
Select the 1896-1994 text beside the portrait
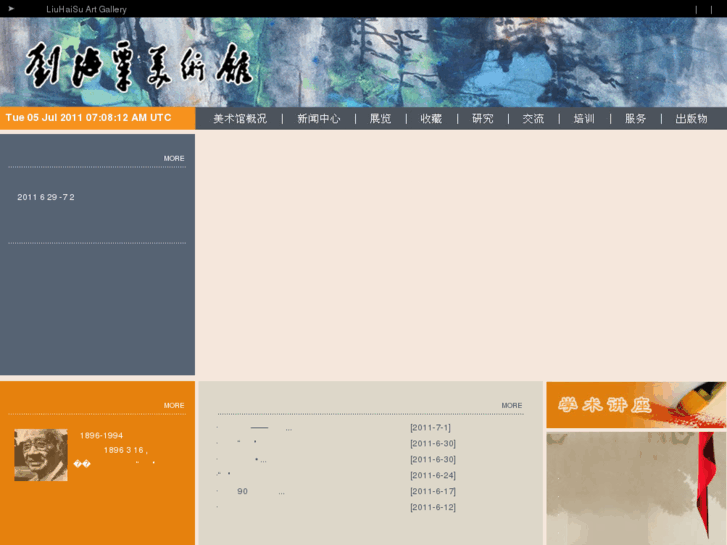101,436
